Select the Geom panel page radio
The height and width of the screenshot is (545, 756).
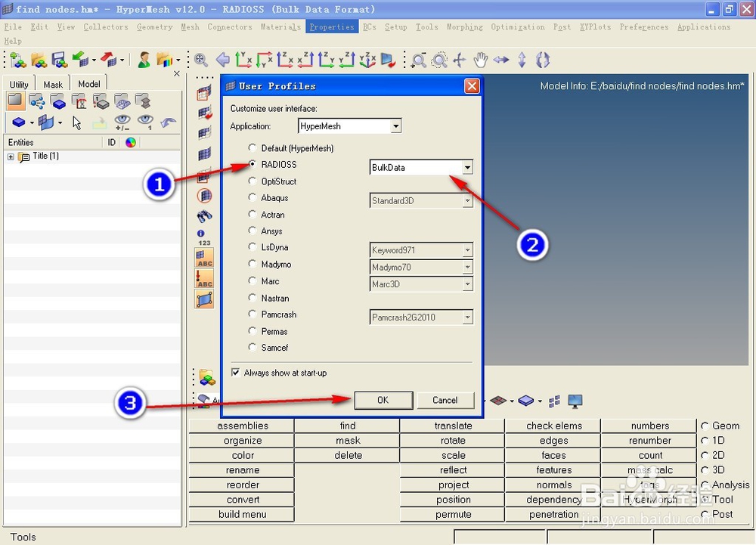coord(705,426)
